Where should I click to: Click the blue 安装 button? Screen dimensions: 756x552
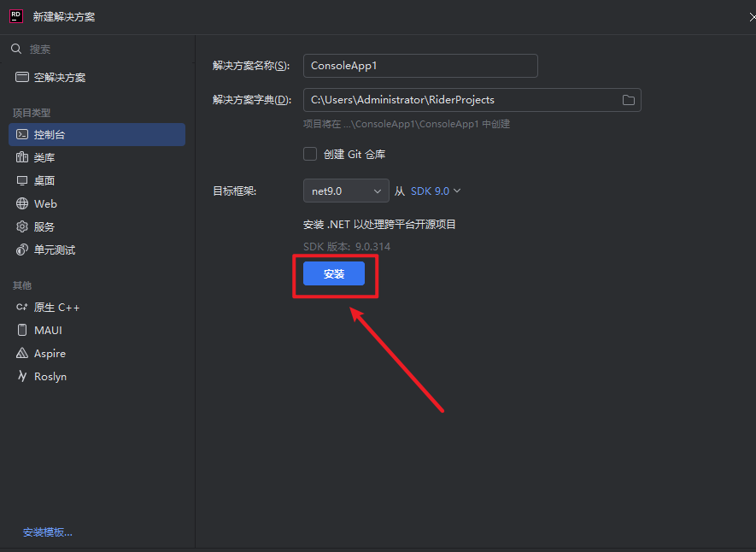(334, 273)
